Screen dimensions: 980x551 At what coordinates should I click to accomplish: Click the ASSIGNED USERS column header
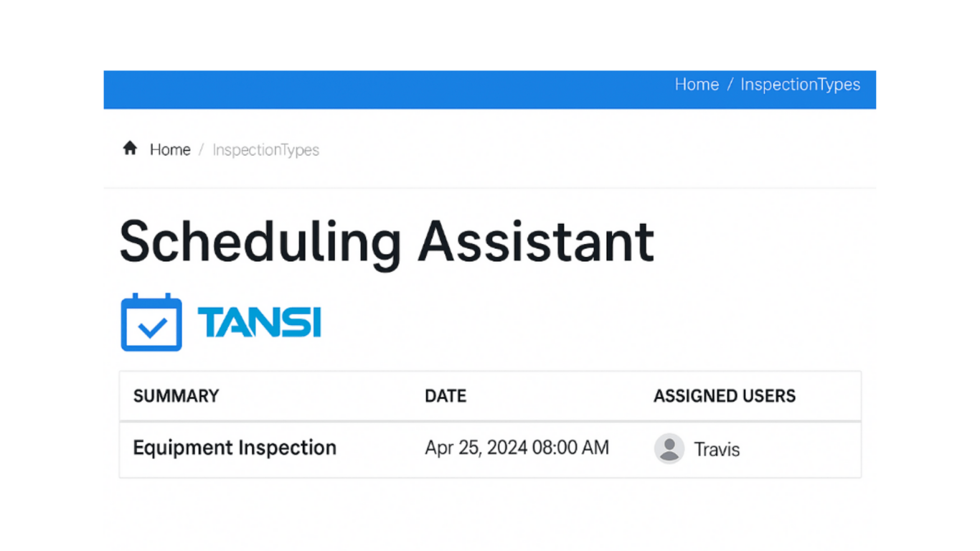pos(724,395)
